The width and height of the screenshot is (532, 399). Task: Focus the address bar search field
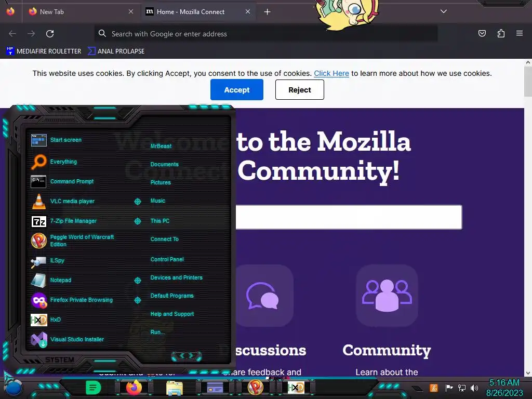coord(265,34)
